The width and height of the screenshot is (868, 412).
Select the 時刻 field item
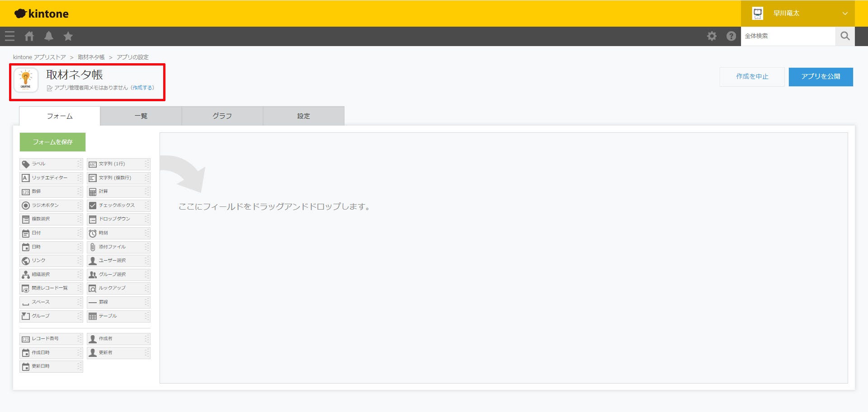click(x=118, y=233)
